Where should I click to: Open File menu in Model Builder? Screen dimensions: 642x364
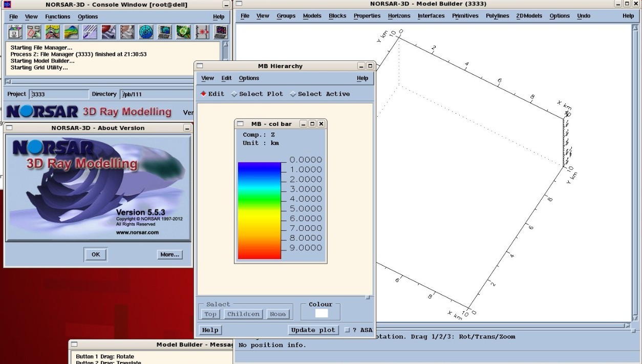point(245,16)
